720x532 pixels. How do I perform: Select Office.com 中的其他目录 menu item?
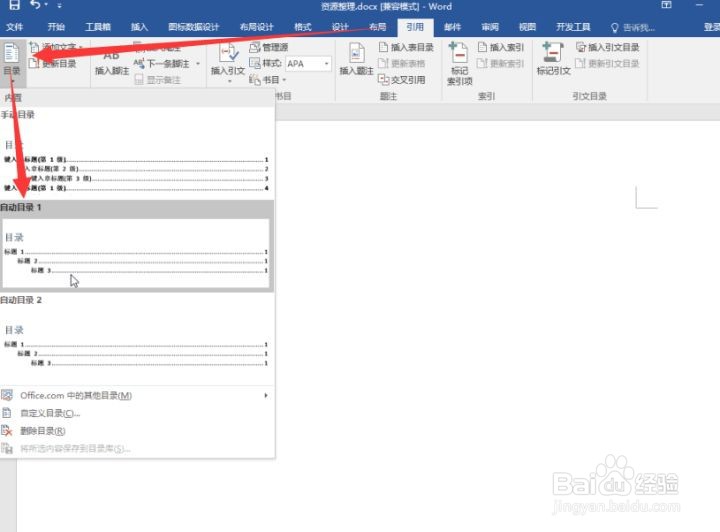click(137, 395)
